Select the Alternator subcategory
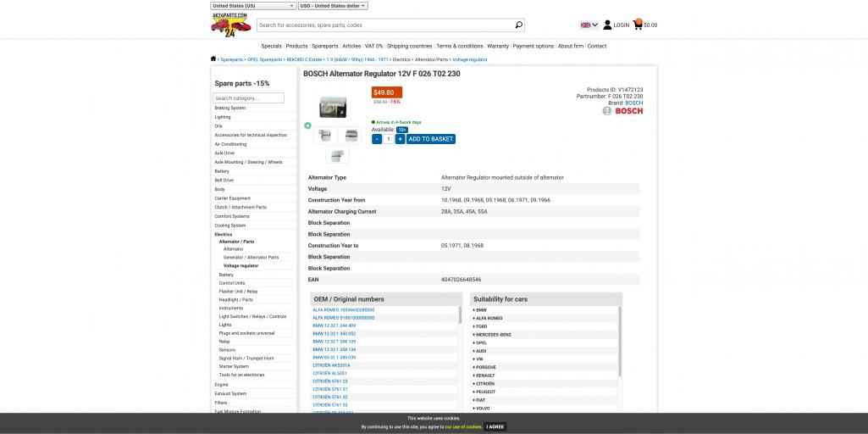The width and height of the screenshot is (868, 434). point(233,249)
